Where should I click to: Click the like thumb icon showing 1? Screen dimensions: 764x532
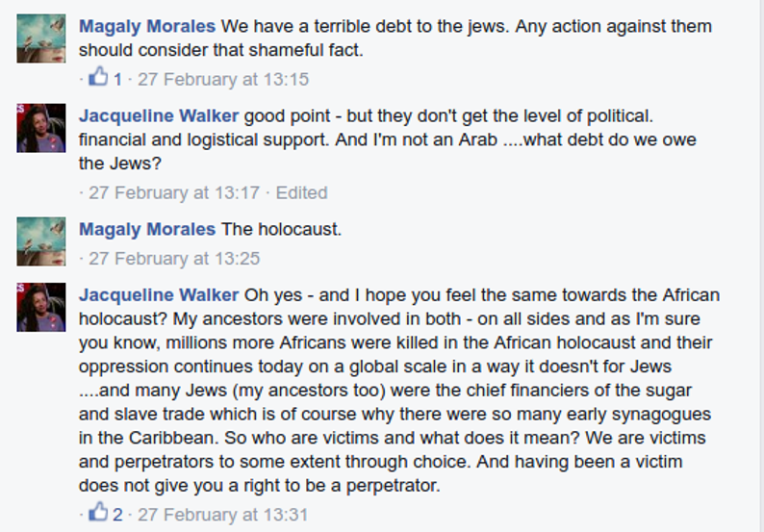point(99,78)
